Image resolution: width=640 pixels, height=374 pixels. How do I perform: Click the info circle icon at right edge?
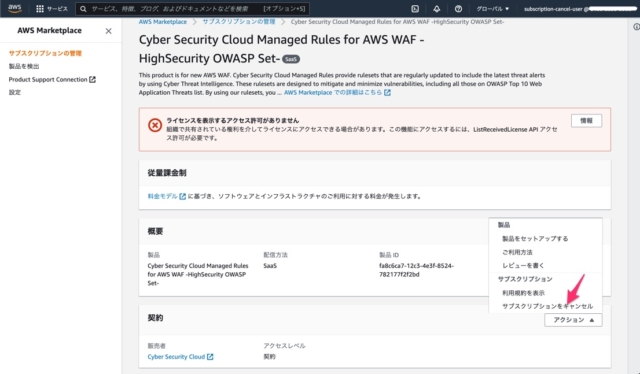pyautogui.click(x=636, y=27)
